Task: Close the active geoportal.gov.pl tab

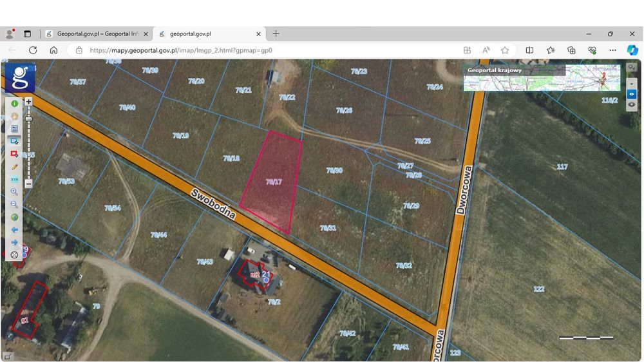Action: [258, 34]
